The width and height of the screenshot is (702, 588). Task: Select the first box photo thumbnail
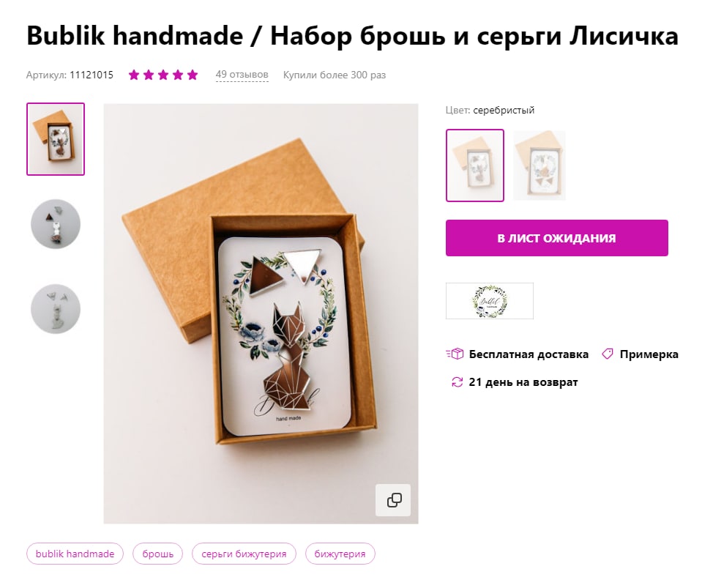click(x=56, y=139)
